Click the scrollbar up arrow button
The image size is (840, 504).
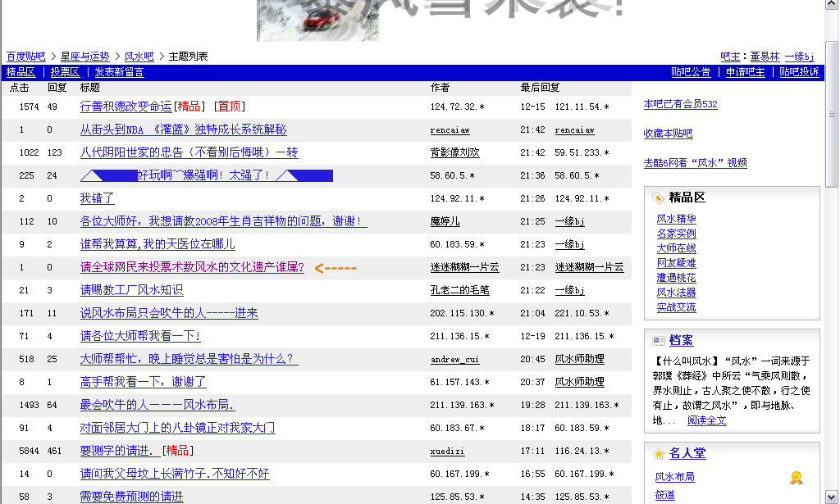pyautogui.click(x=832, y=6)
